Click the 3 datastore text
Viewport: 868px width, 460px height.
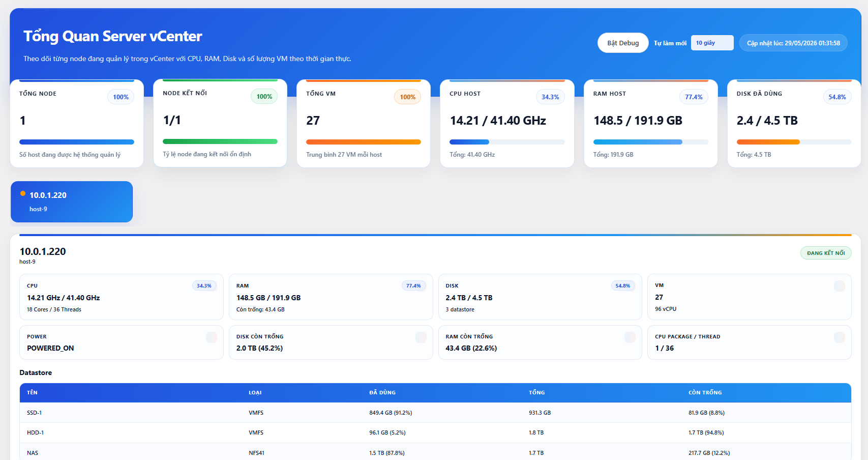(460, 309)
